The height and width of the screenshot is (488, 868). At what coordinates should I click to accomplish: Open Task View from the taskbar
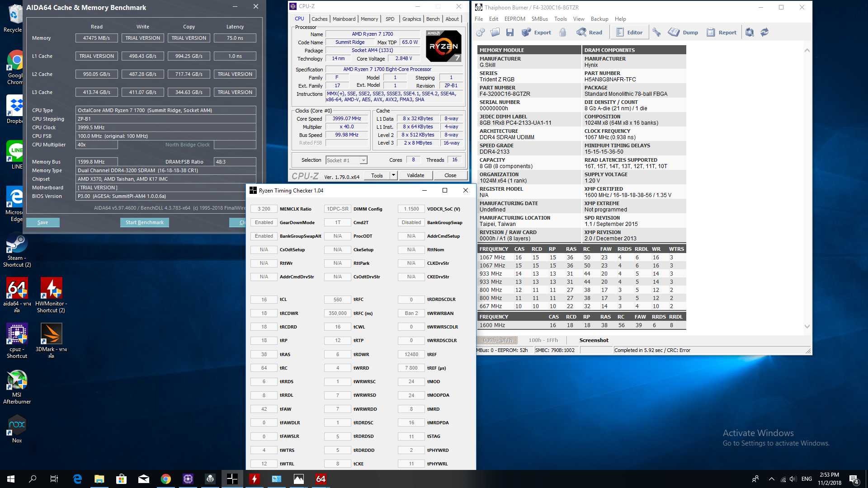[54, 479]
